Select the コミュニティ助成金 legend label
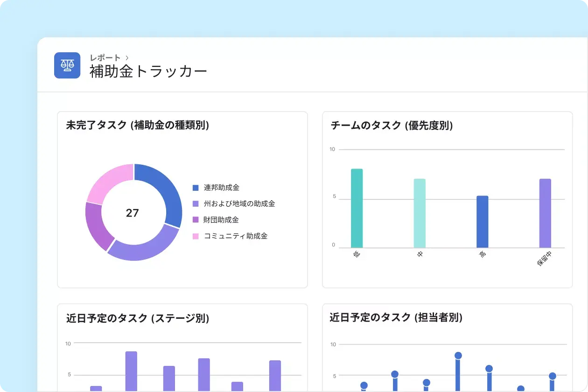The width and height of the screenshot is (588, 392). point(236,236)
